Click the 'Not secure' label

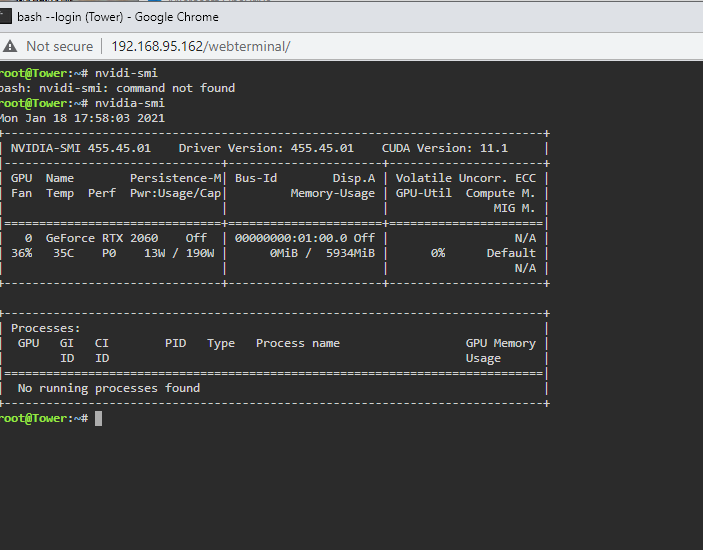pyautogui.click(x=60, y=46)
